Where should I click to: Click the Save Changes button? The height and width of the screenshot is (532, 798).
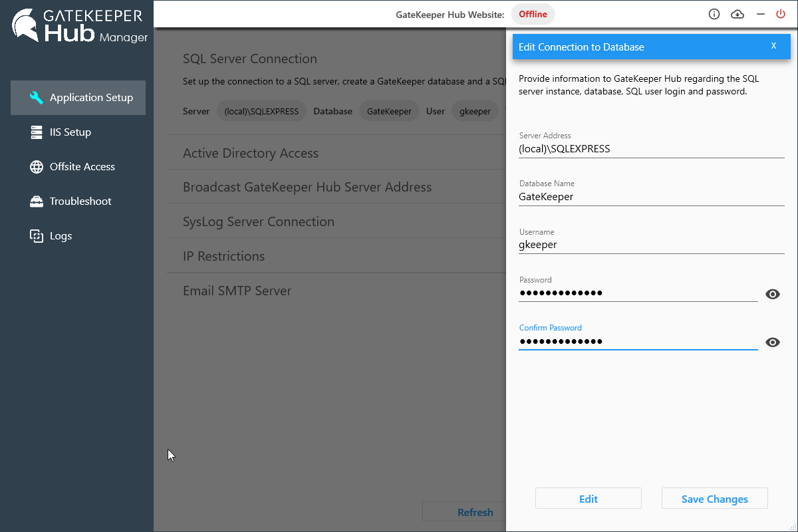tap(714, 498)
